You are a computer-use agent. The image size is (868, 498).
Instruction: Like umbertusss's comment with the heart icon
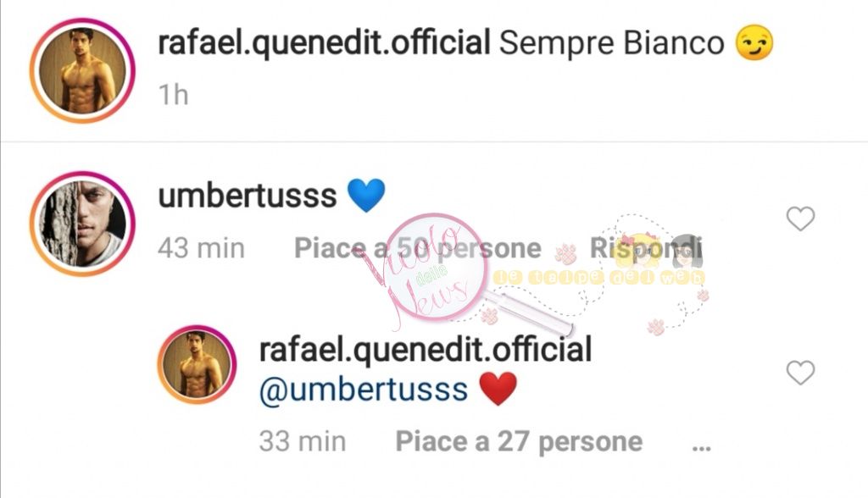click(800, 219)
